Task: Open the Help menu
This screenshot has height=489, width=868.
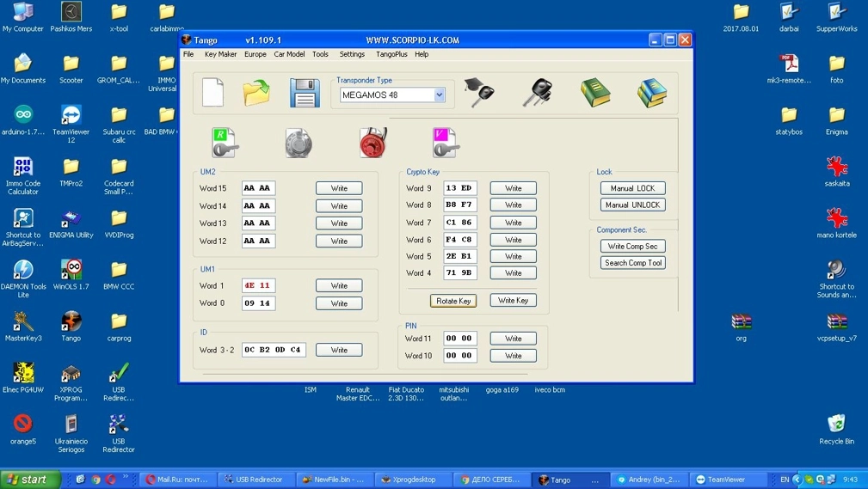Action: 422,54
